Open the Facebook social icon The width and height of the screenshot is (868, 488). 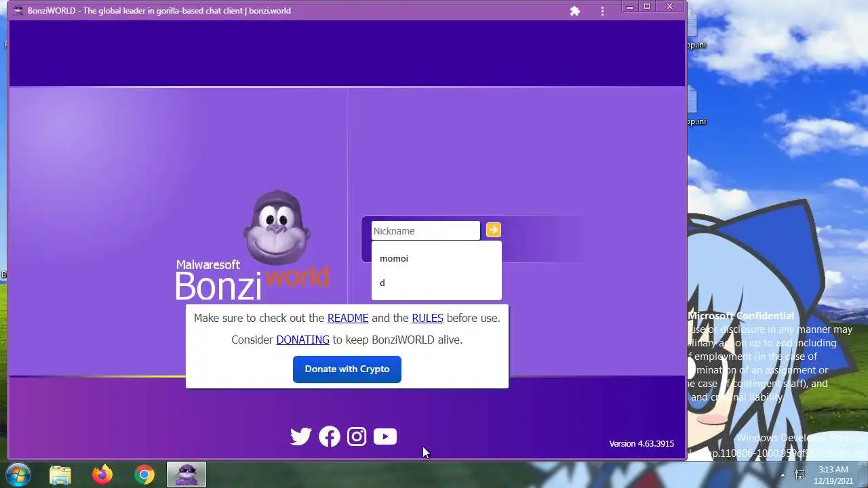click(x=330, y=436)
